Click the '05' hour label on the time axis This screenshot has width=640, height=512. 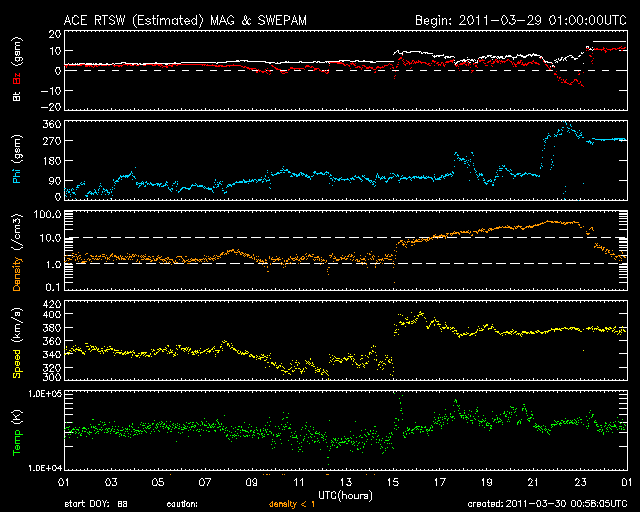tap(158, 483)
